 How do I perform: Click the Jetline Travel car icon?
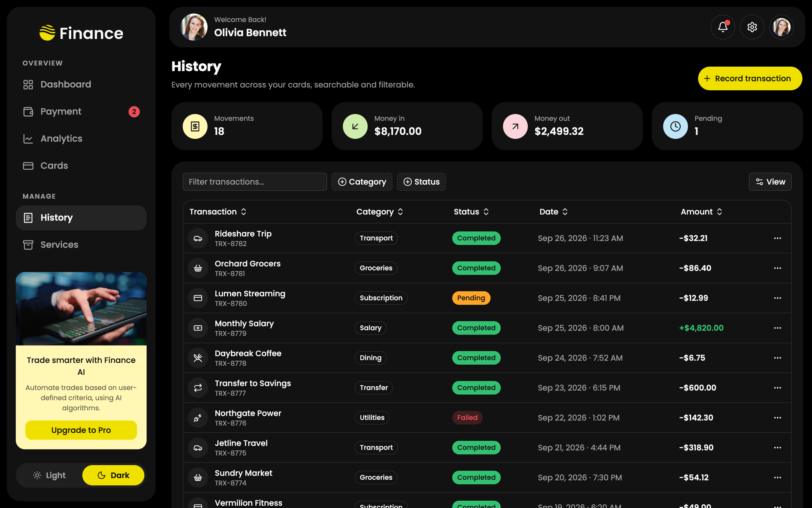(198, 448)
